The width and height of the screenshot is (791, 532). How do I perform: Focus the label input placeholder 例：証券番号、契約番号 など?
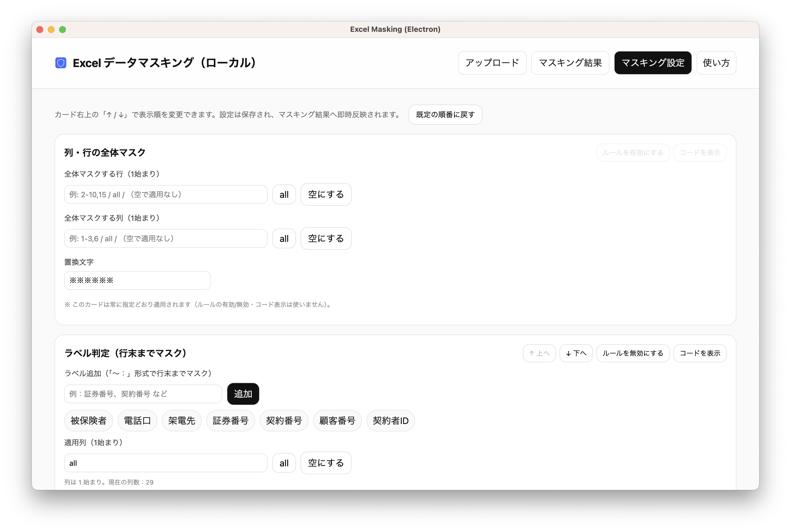pyautogui.click(x=142, y=394)
